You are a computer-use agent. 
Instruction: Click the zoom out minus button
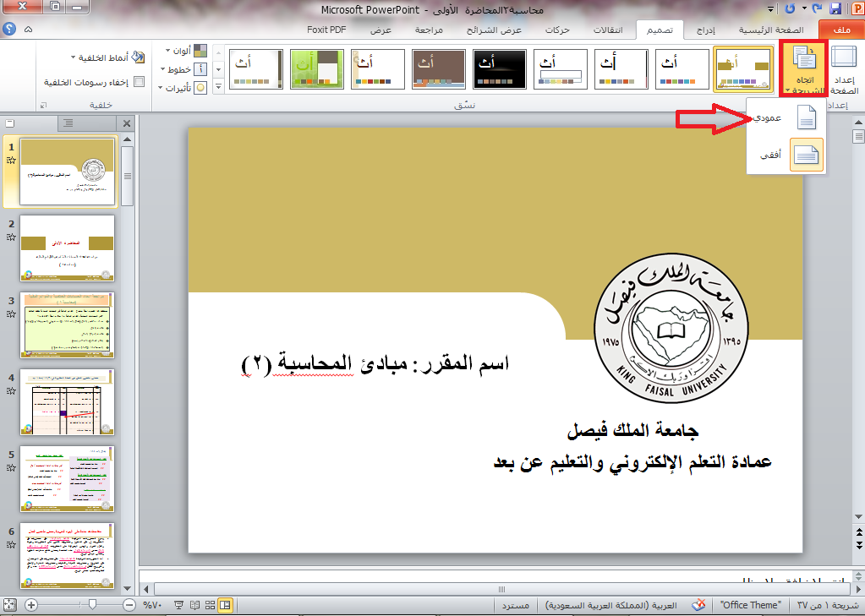pos(129,605)
